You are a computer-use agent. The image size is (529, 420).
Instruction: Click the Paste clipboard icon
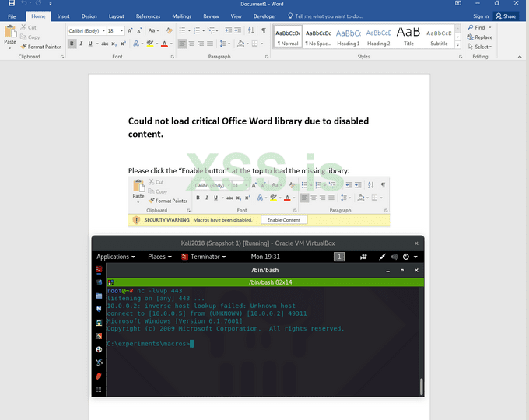point(10,32)
